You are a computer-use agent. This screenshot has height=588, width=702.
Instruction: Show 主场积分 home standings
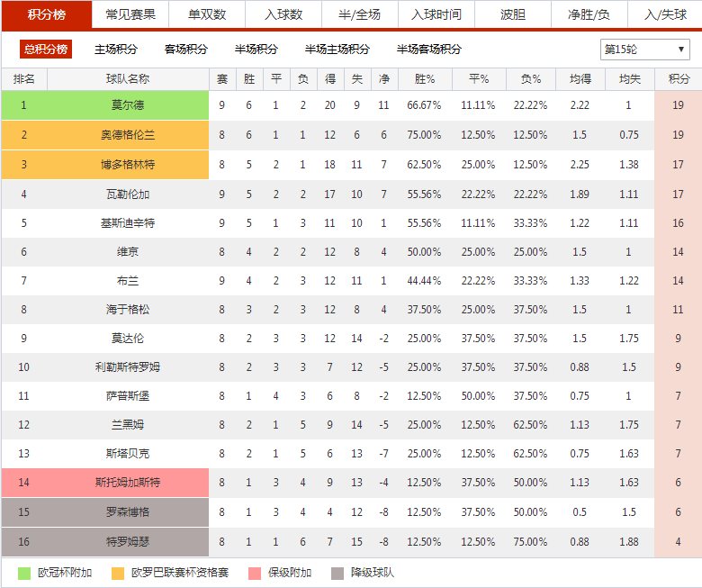pyautogui.click(x=116, y=50)
